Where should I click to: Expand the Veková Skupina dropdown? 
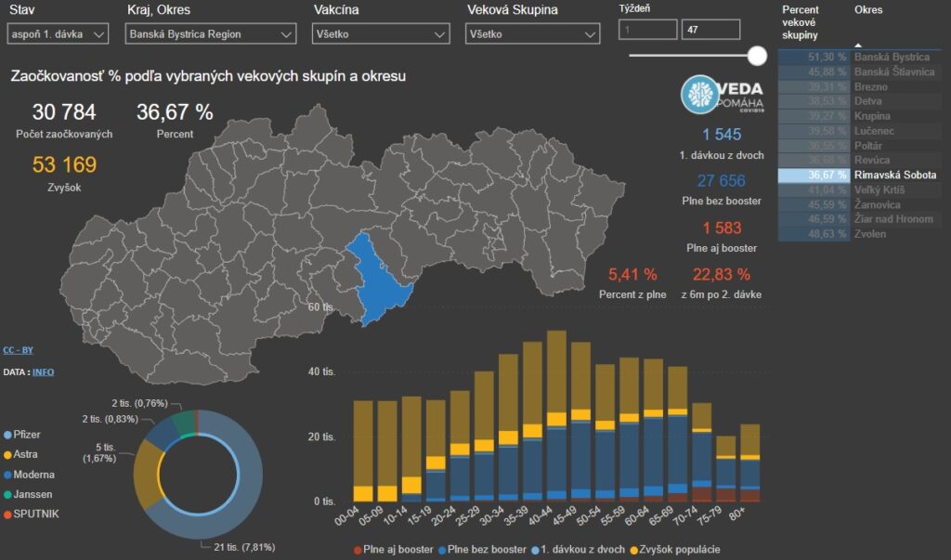pos(532,34)
